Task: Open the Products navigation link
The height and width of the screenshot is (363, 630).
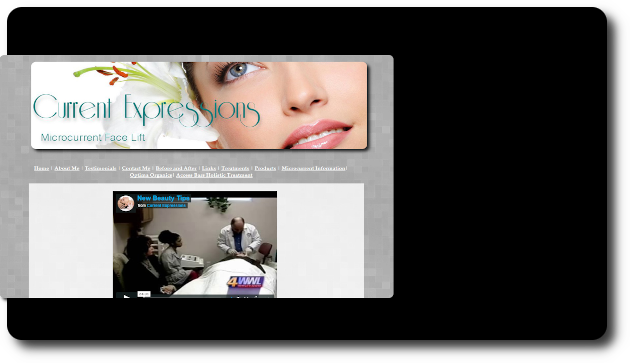Action: coord(265,168)
